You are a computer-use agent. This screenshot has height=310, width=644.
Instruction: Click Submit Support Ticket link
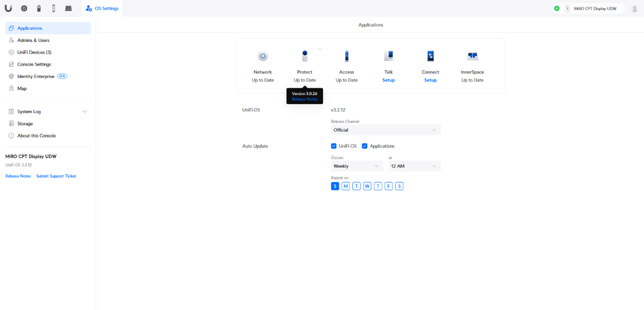tap(56, 176)
